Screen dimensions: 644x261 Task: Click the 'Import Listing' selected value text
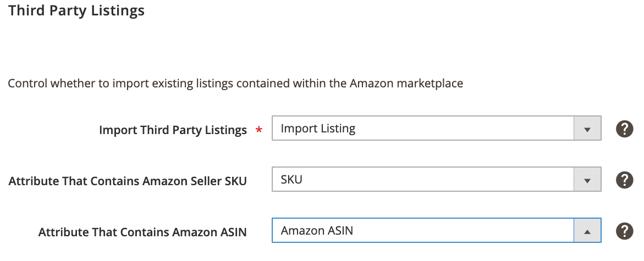[x=318, y=129]
